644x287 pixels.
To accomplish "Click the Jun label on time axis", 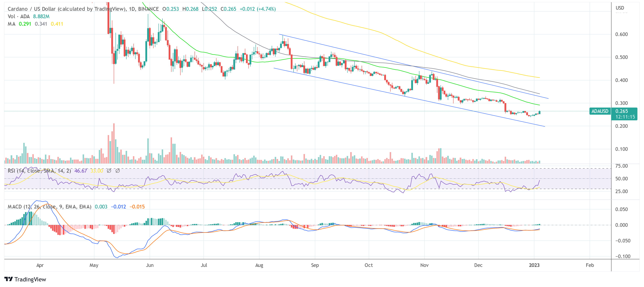I will (150, 265).
